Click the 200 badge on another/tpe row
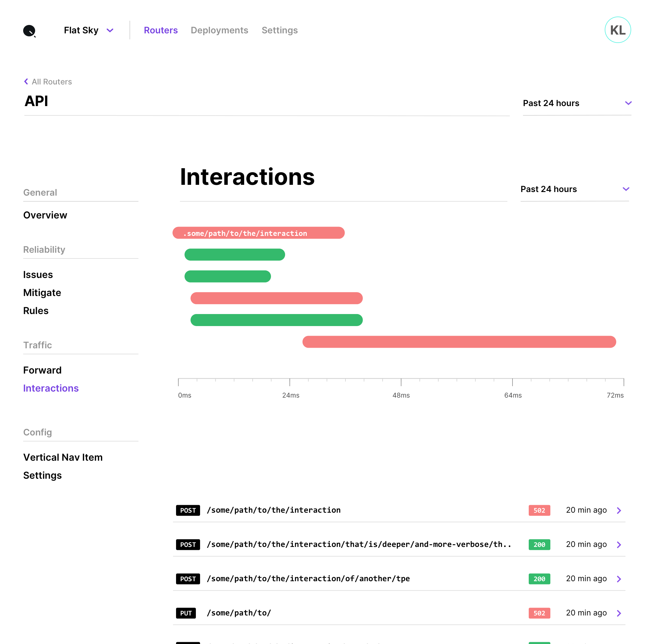The image size is (654, 644). pyautogui.click(x=539, y=579)
